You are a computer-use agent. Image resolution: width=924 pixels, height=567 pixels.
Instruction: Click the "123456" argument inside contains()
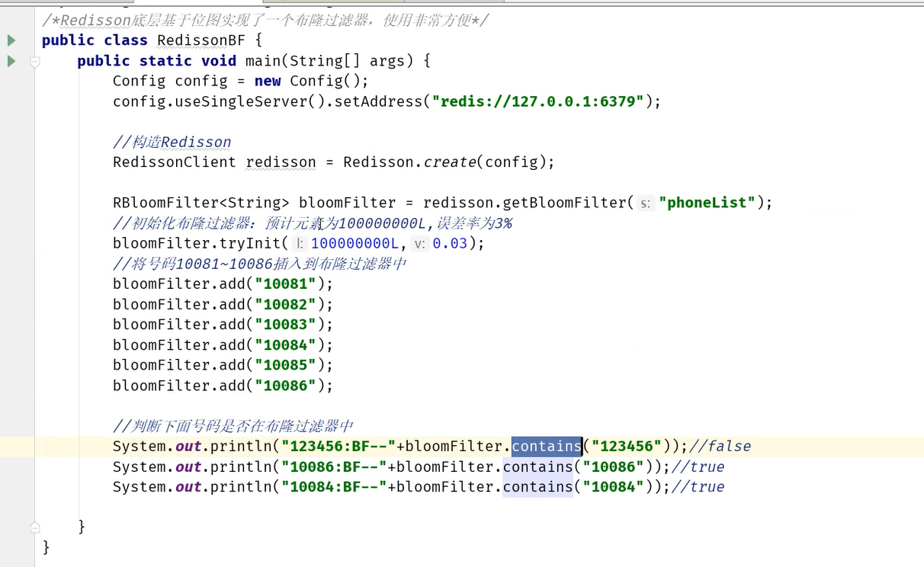(627, 447)
